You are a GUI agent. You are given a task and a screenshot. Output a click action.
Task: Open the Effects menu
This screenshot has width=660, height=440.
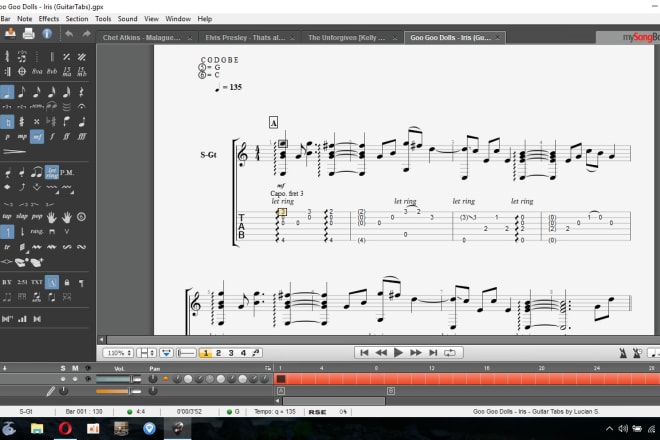click(49, 19)
